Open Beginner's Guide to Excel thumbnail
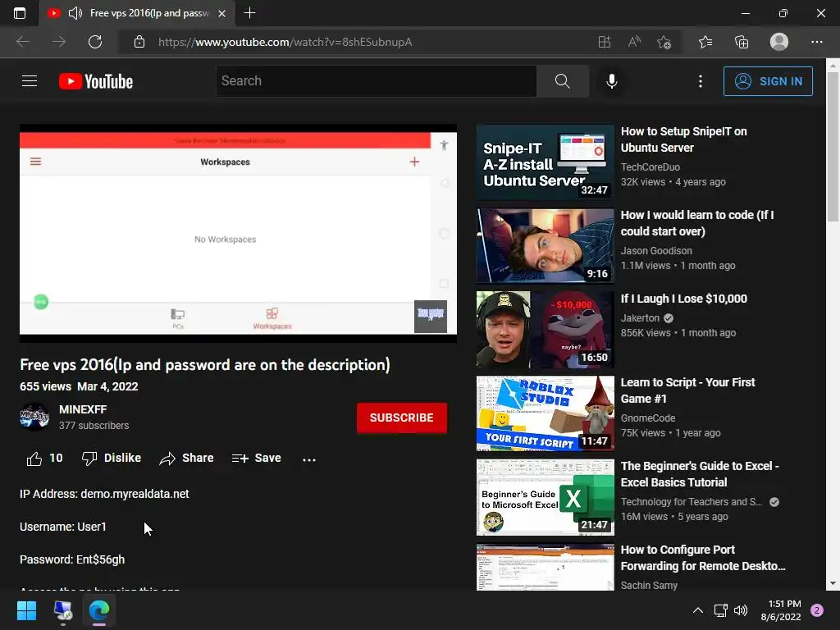Viewport: 840px width, 630px height. coord(546,497)
